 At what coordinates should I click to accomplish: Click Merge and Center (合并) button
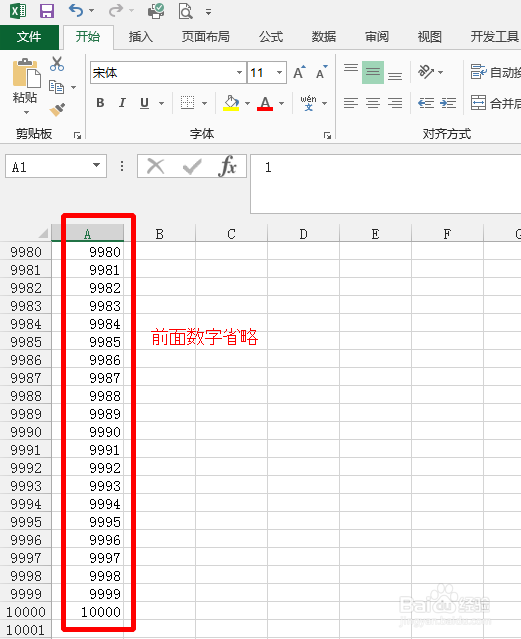(x=495, y=103)
